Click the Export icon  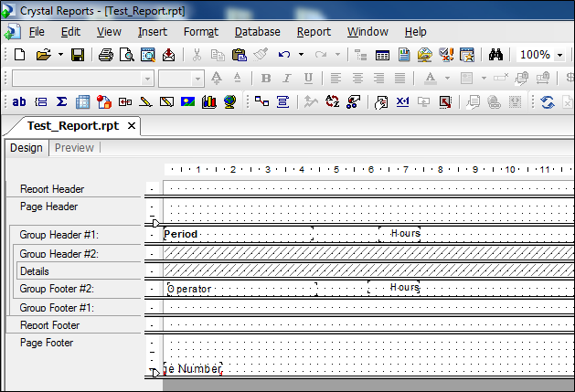(x=168, y=55)
